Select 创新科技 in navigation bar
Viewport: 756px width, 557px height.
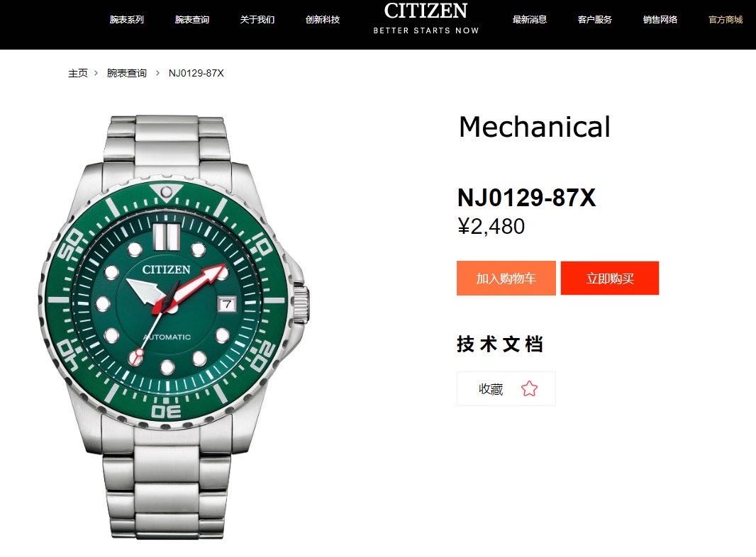coord(323,20)
